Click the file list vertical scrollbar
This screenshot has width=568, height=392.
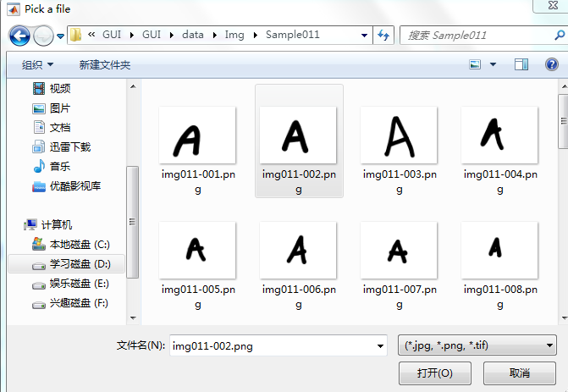tap(562, 203)
